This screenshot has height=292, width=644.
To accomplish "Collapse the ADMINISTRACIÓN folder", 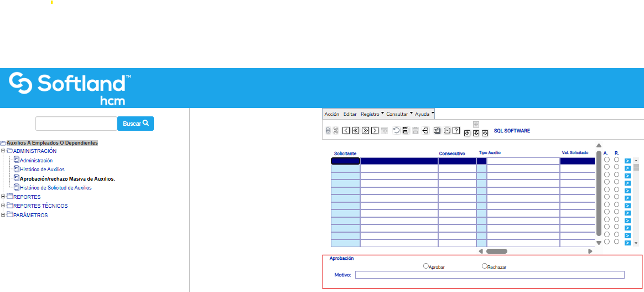I will [3, 151].
